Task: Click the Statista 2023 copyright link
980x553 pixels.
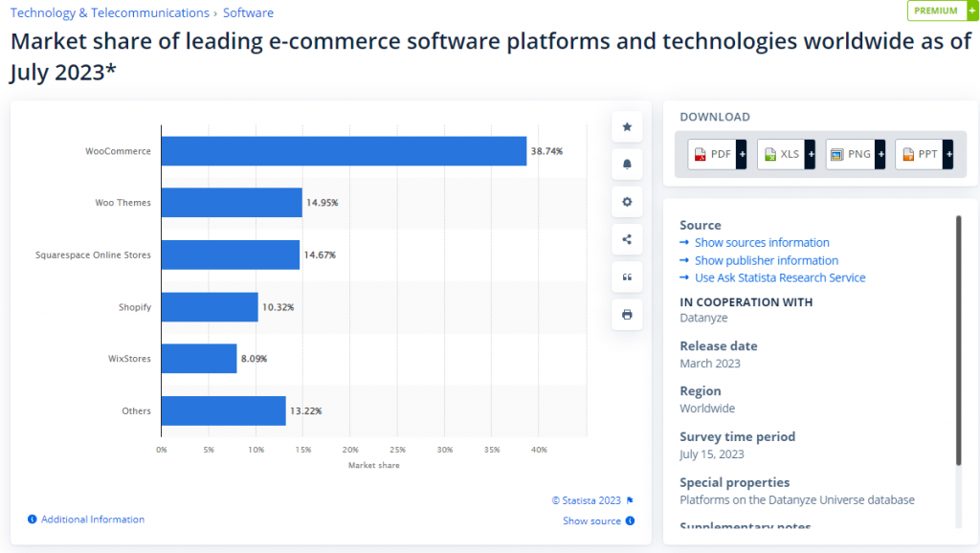Action: 587,500
